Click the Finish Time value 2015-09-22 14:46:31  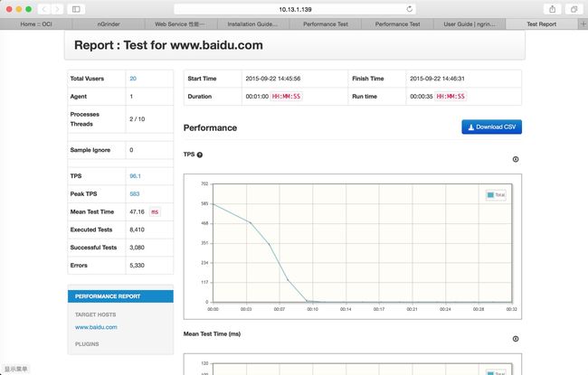[x=437, y=79]
